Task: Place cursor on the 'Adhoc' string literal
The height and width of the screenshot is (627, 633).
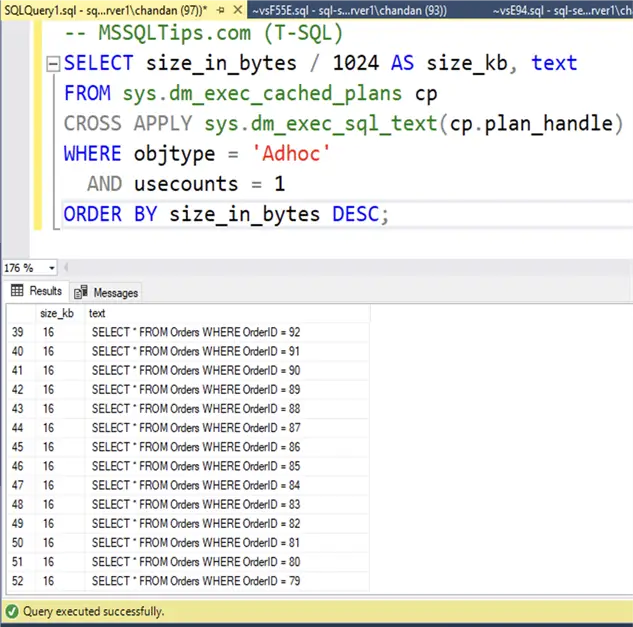Action: pyautogui.click(x=291, y=154)
